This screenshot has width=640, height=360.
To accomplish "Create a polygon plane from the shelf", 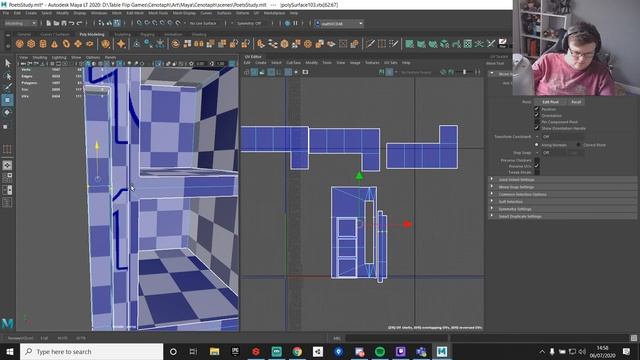I will tap(78, 44).
